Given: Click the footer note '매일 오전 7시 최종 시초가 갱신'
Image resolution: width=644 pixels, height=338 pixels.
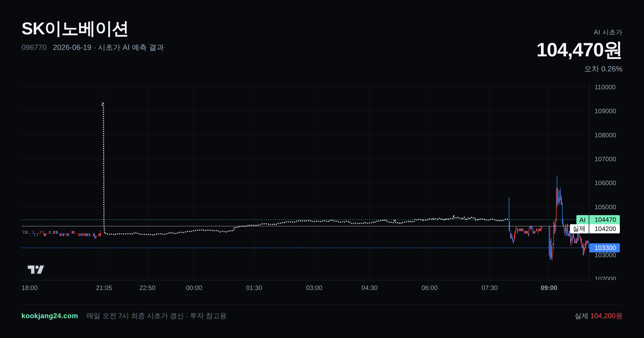Looking at the screenshot, I should point(135,316).
